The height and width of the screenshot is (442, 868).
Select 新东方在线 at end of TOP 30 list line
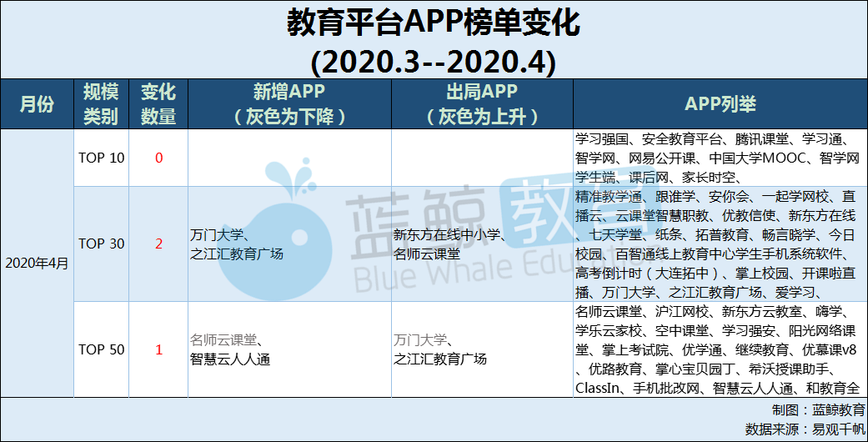(822, 215)
